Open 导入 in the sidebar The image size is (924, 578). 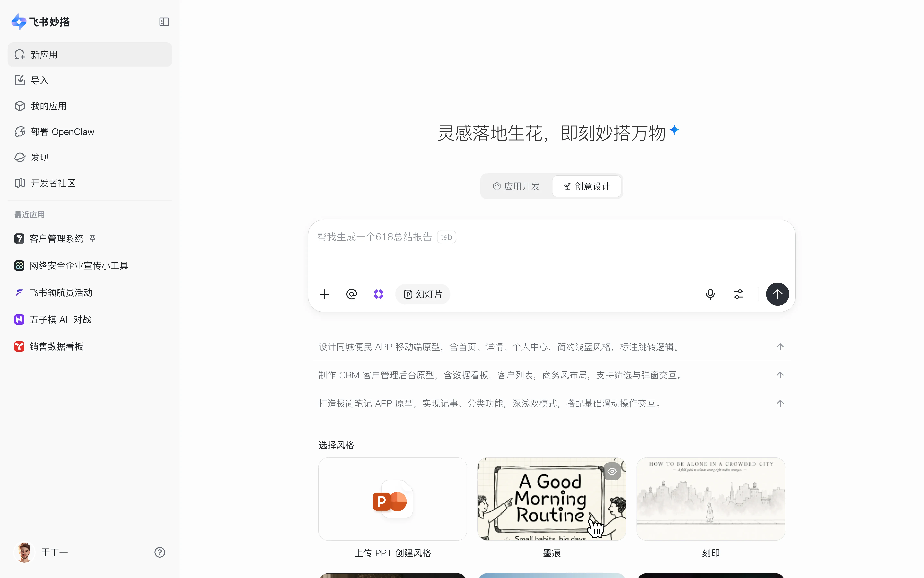pyautogui.click(x=90, y=80)
